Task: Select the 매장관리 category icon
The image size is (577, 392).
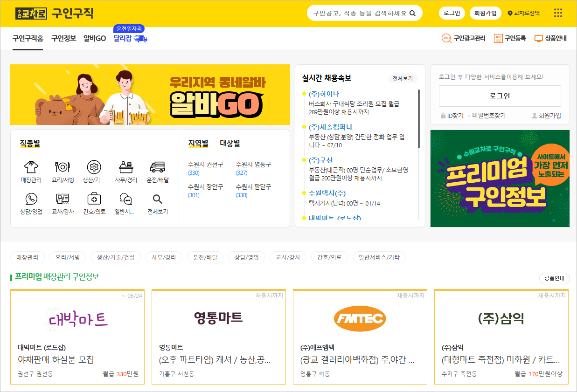Action: click(x=30, y=168)
